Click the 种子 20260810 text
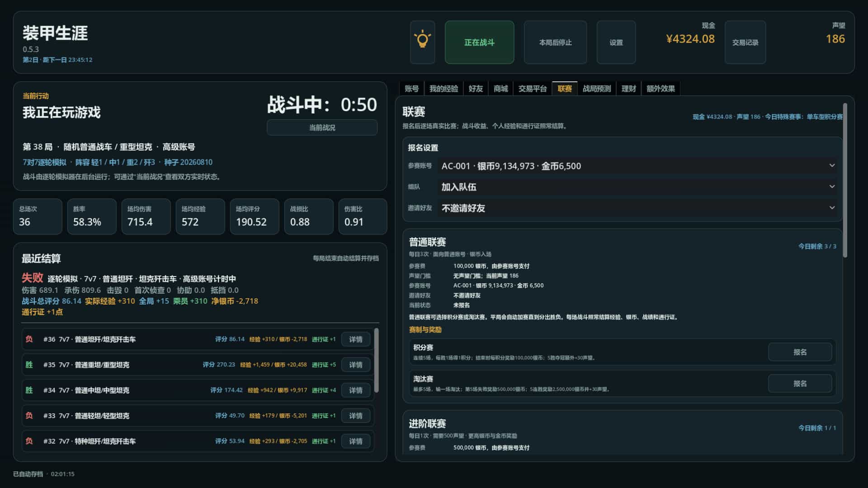 188,162
